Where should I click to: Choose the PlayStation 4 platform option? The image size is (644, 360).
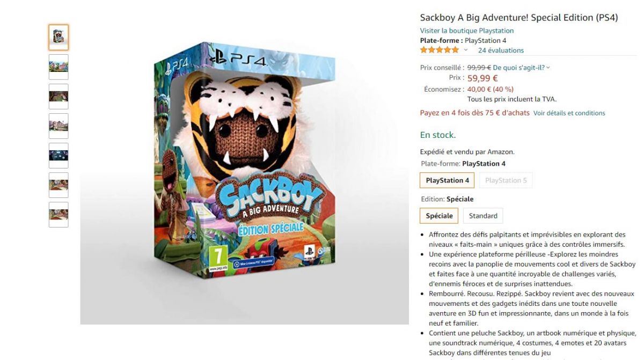448,180
